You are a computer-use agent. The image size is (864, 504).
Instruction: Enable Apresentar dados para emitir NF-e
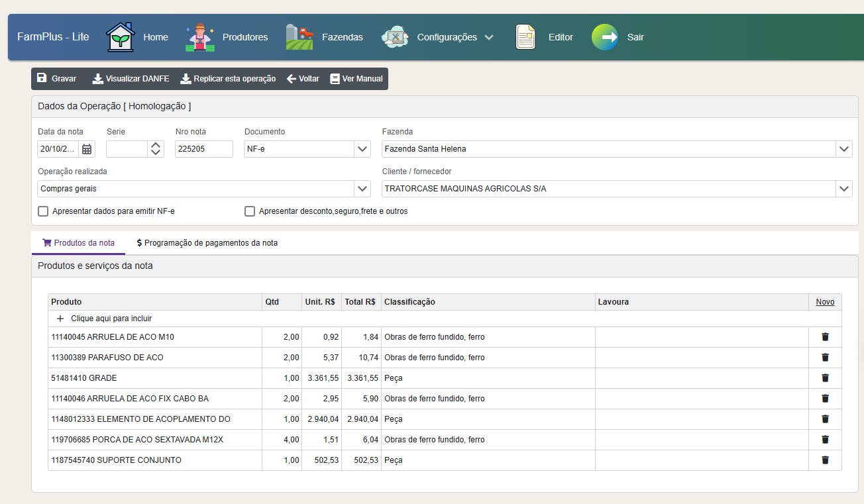click(44, 212)
